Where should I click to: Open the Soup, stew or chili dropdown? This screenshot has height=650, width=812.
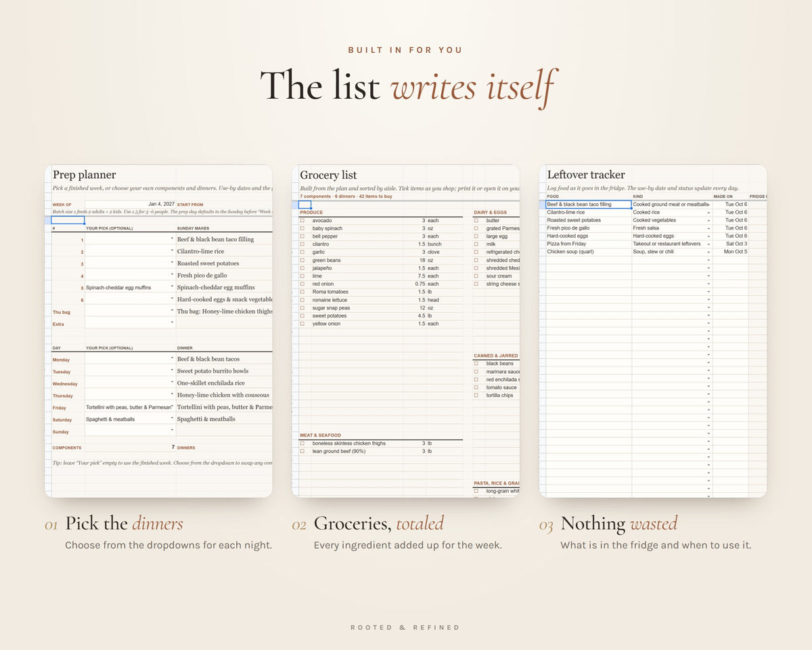(x=708, y=252)
